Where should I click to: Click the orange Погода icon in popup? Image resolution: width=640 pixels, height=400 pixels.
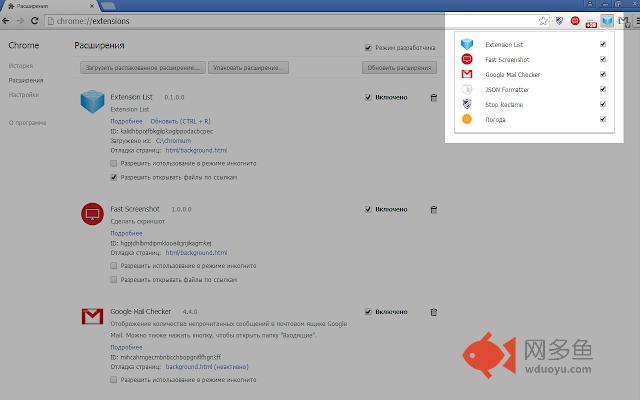[x=467, y=119]
